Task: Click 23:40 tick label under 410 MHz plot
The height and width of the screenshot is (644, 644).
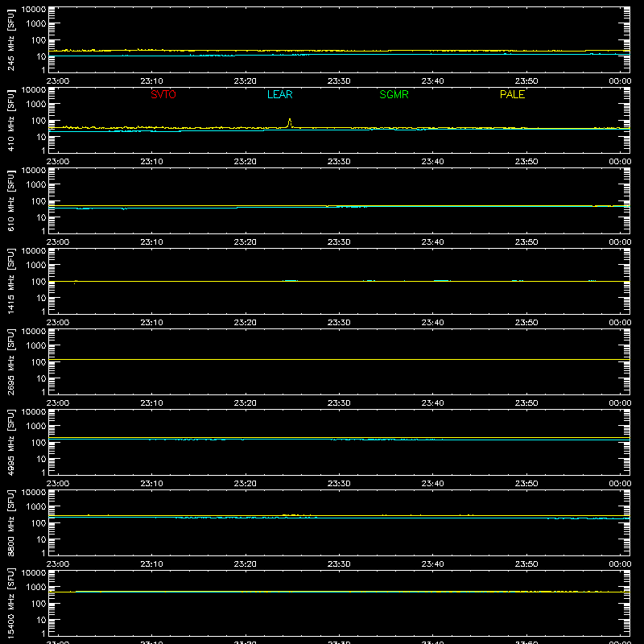Action: tap(432, 162)
